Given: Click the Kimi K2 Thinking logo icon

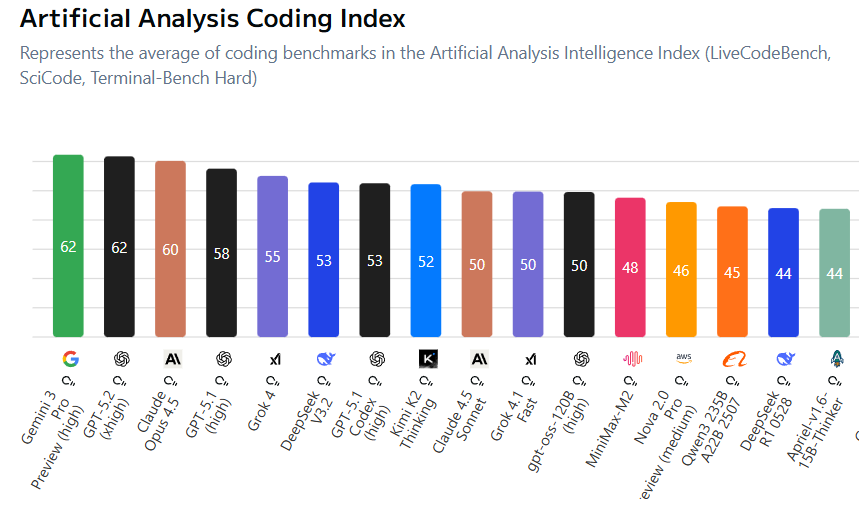Looking at the screenshot, I should 428,359.
